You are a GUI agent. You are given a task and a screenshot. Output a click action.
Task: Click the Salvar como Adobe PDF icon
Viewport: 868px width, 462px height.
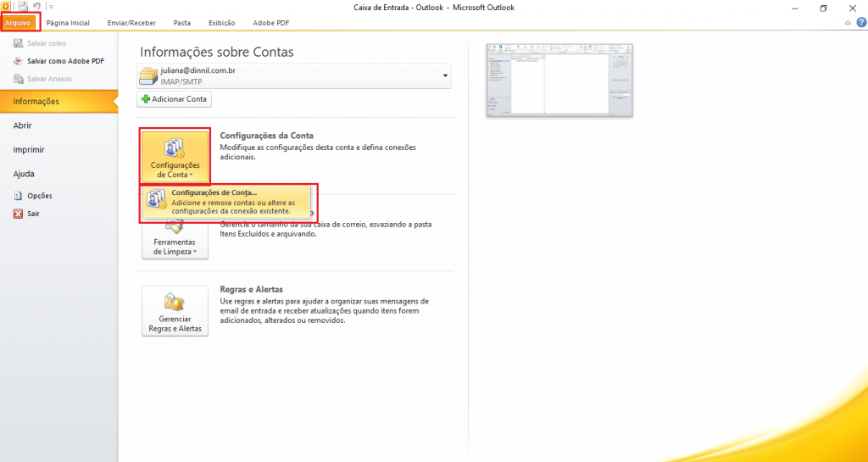click(x=19, y=61)
